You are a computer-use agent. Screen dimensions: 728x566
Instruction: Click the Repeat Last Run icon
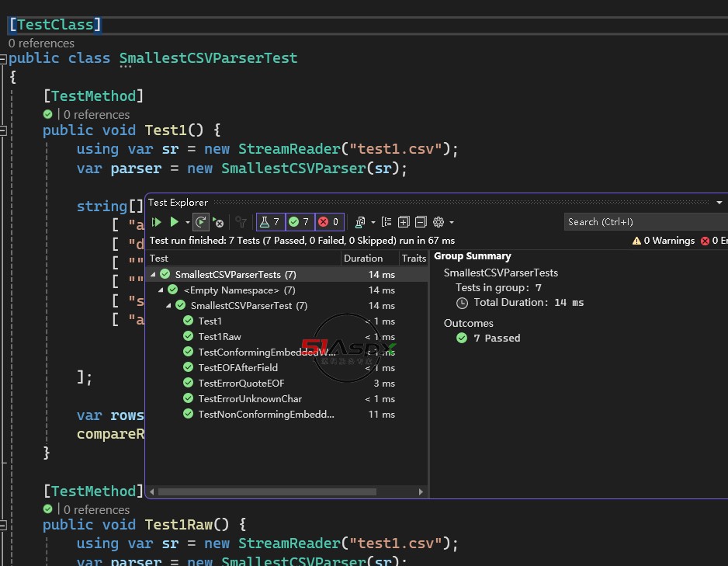200,222
